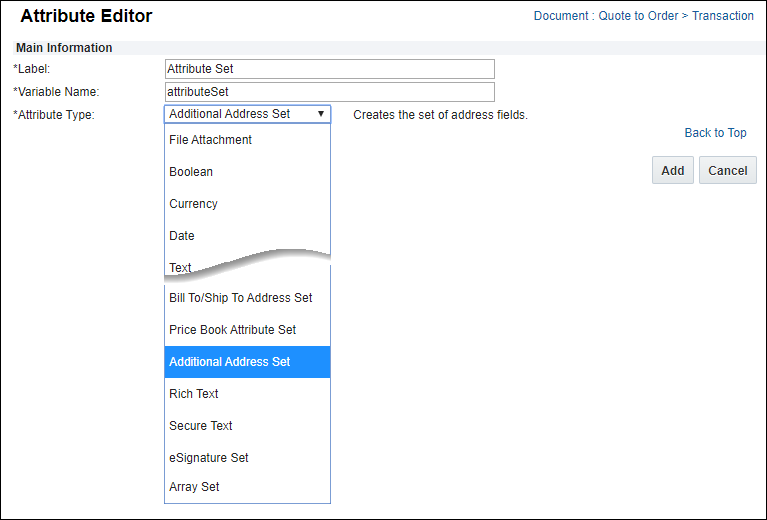Choose Currency attribute type
Viewport: 767px width, 520px height.
point(248,203)
